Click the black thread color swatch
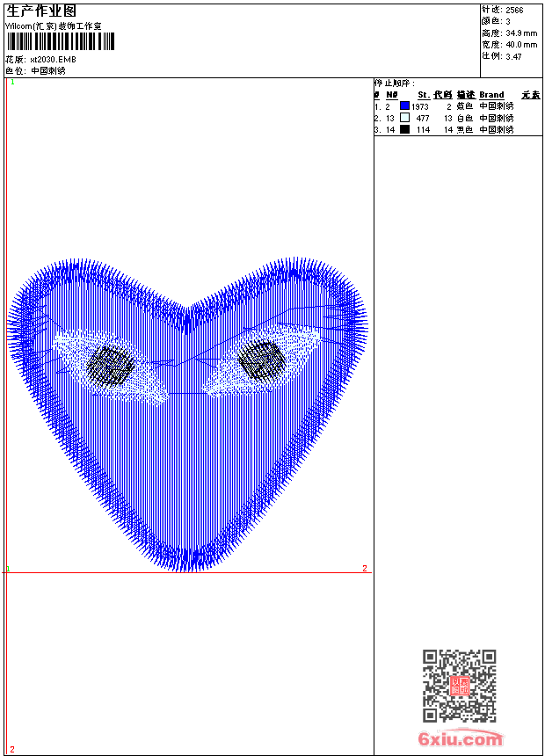545x756 pixels. click(404, 129)
